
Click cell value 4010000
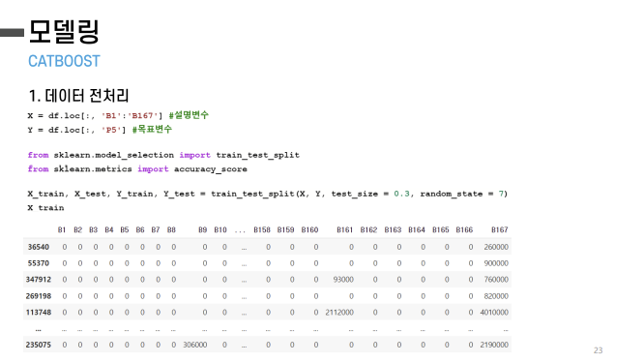pyautogui.click(x=494, y=313)
